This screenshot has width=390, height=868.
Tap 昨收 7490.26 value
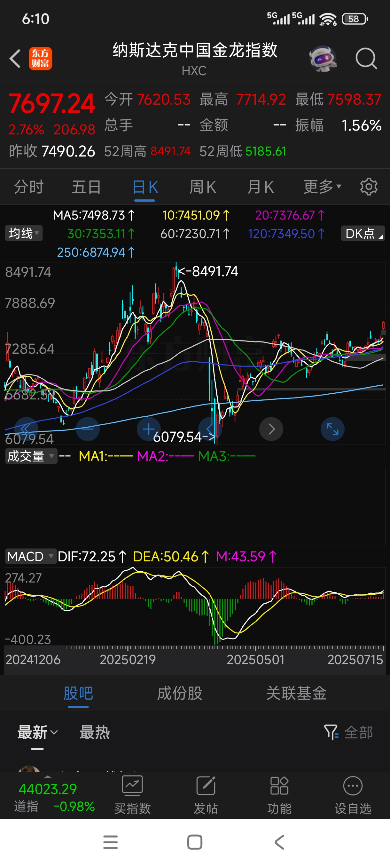[x=52, y=151]
